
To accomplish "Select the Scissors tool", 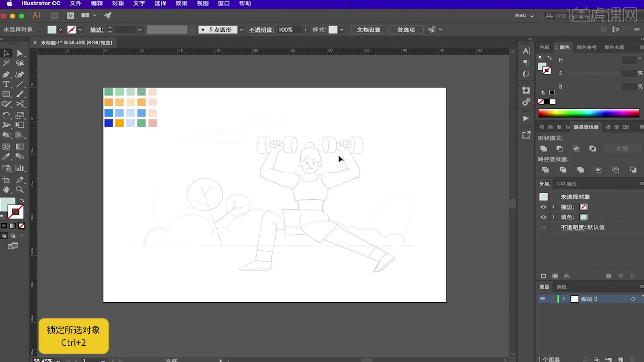I will tap(20, 104).
